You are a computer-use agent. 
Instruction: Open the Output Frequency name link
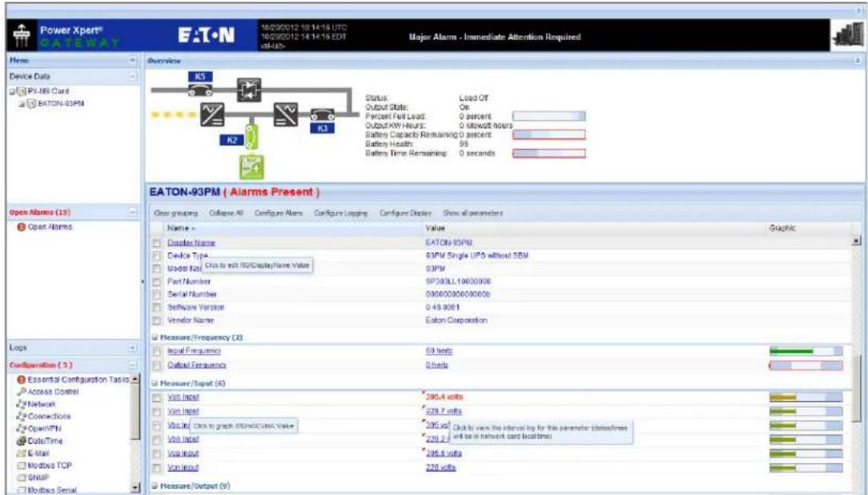[x=196, y=365]
